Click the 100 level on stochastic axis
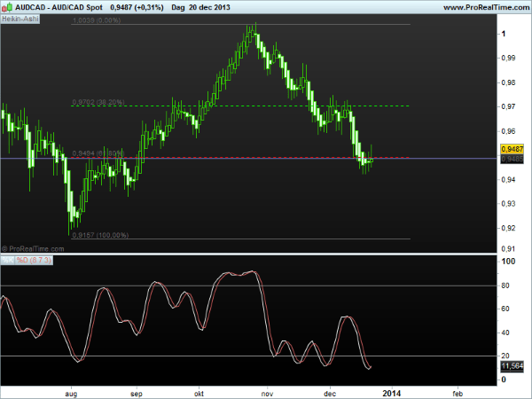Viewport: 532px width, 399px height. (508, 262)
